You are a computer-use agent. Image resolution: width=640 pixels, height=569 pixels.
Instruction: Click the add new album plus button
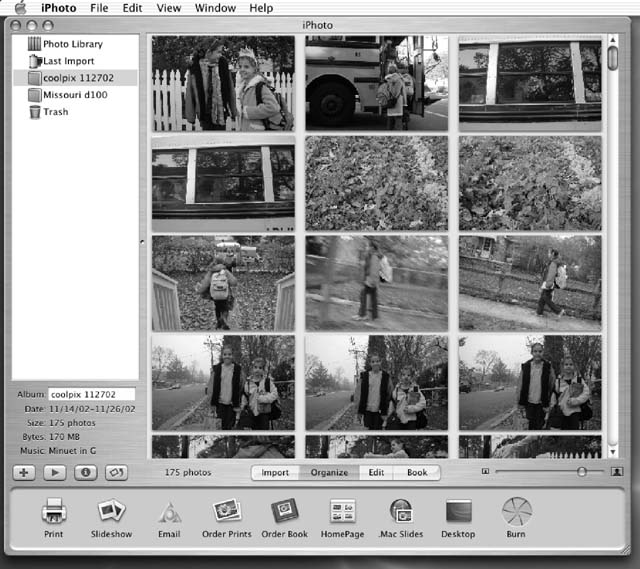(24, 473)
